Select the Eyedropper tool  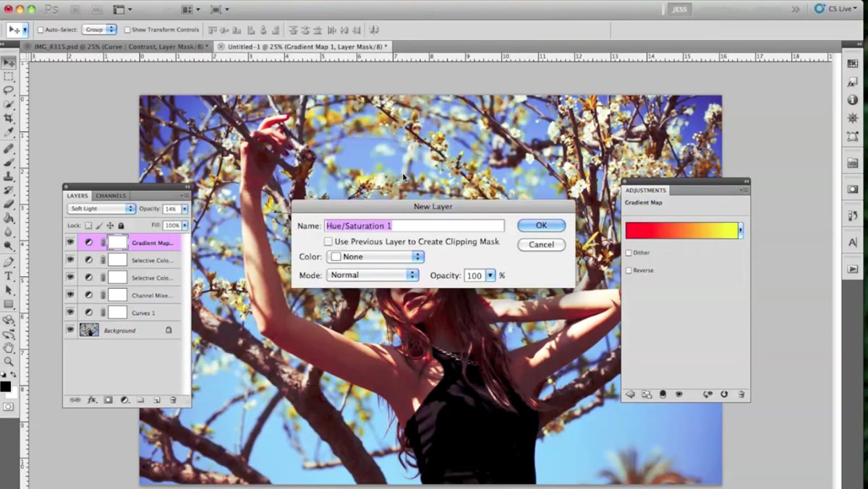pyautogui.click(x=9, y=133)
